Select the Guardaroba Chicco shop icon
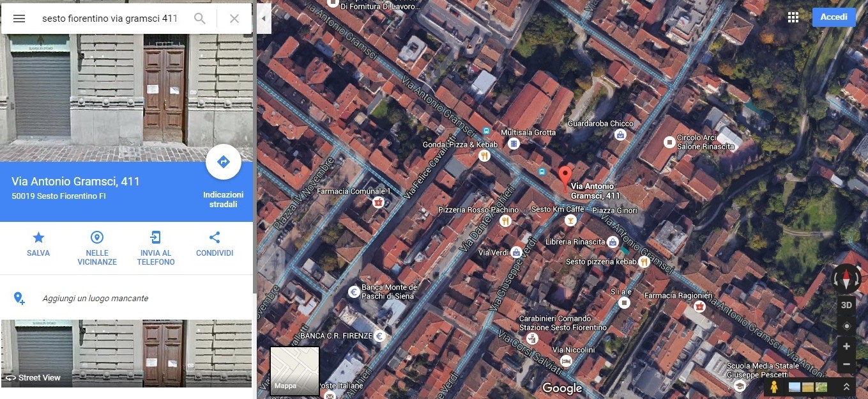Viewport: 868px width, 399px height. [x=620, y=135]
